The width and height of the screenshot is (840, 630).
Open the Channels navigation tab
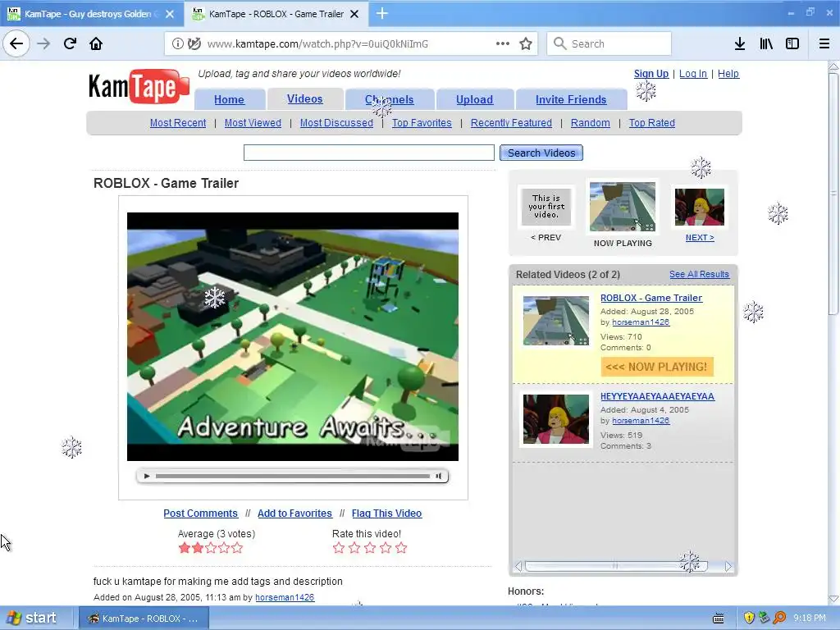point(390,99)
